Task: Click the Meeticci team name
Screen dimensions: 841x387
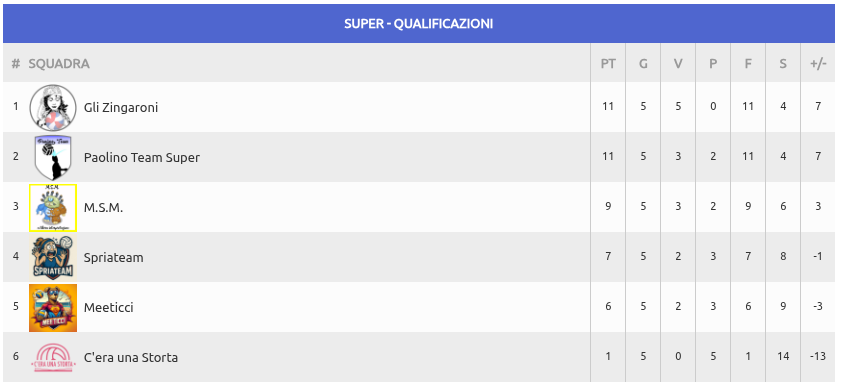Action: (108, 308)
